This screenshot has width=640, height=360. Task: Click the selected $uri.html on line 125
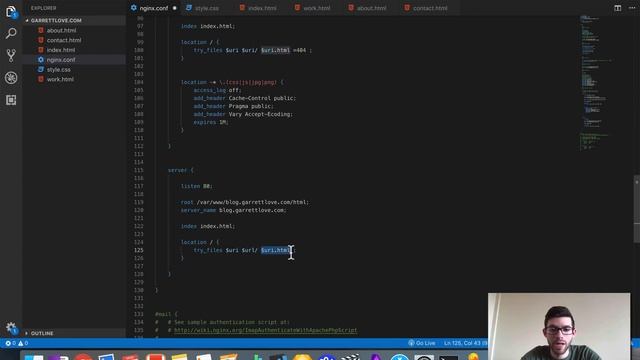click(x=276, y=250)
